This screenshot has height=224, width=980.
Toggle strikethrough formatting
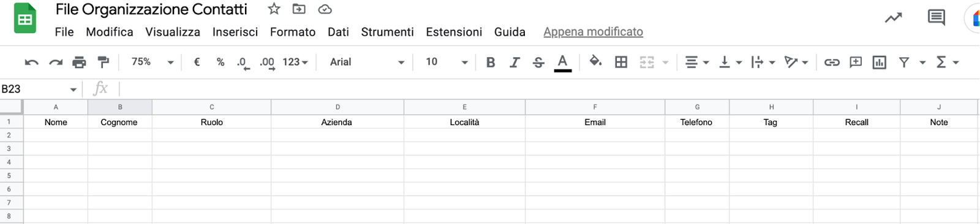click(538, 62)
